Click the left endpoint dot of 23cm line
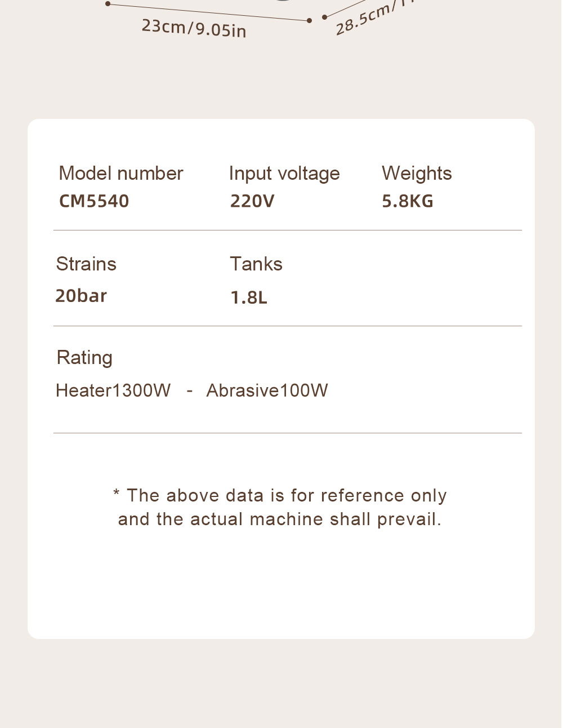 click(108, 4)
